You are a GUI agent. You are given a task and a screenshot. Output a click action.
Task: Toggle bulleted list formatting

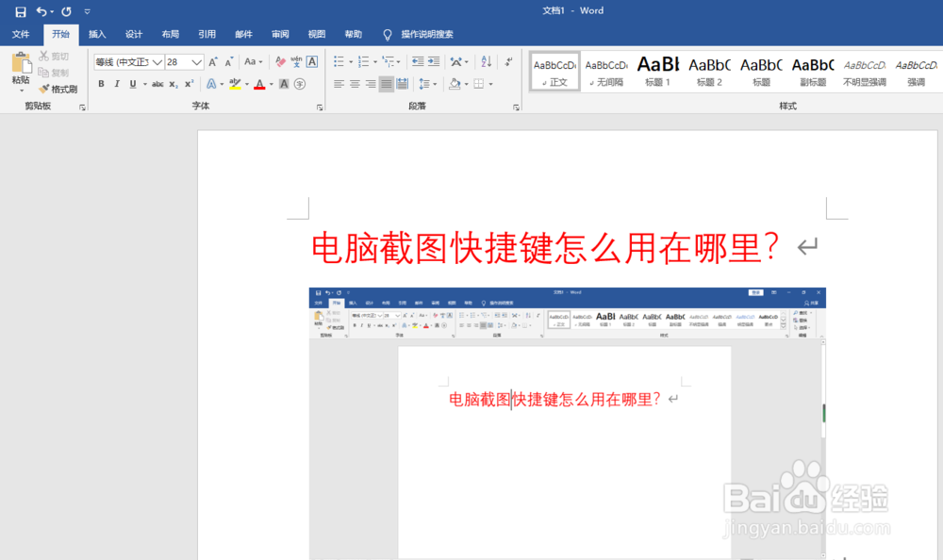[339, 62]
